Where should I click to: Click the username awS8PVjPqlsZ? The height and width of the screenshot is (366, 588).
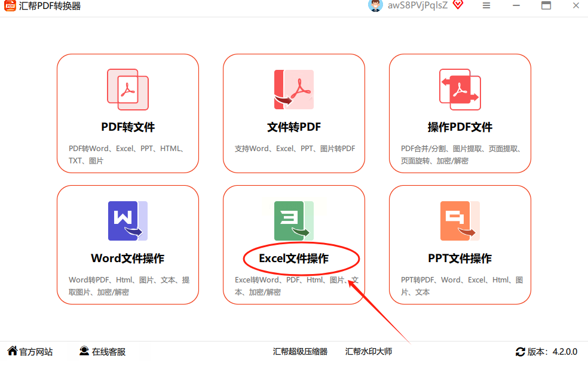418,5
